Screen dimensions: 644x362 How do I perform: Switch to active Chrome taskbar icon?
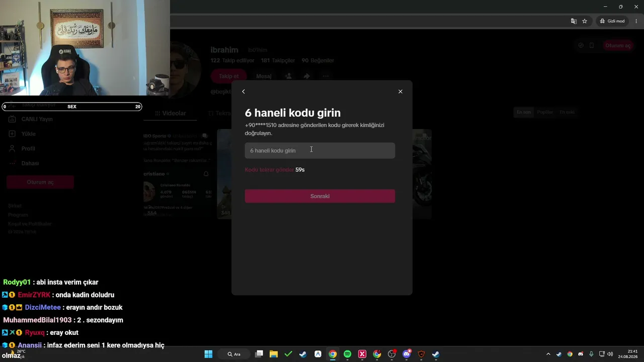333,354
